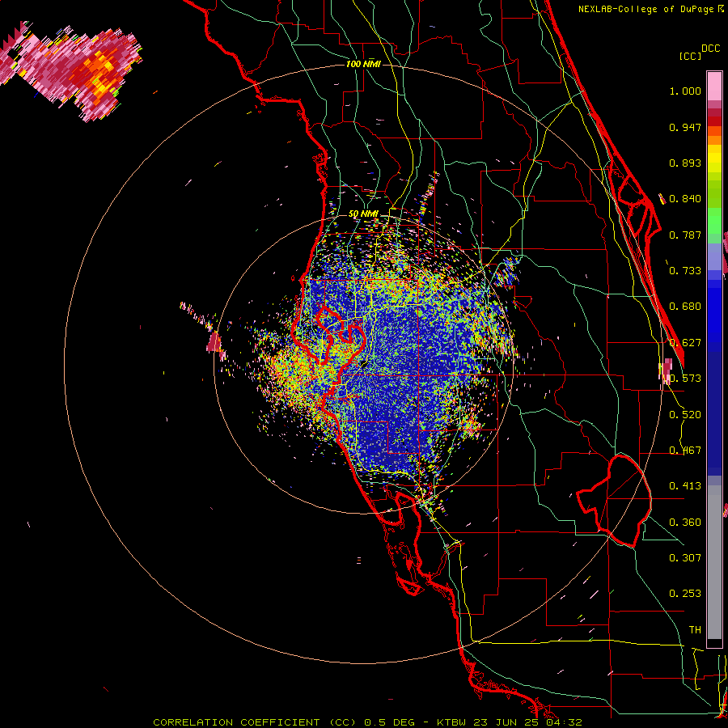Click the 50 NMI range ring label
This screenshot has height=728, width=728.
363,214
